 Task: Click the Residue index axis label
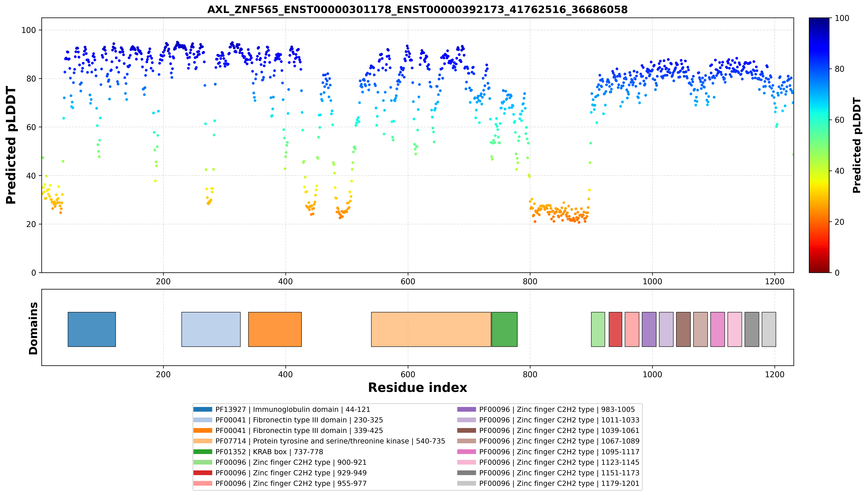pos(418,388)
